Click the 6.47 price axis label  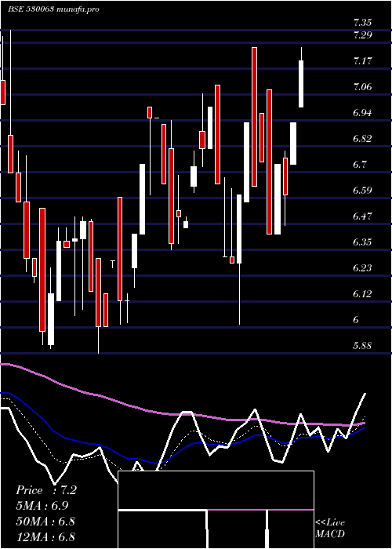(x=362, y=216)
